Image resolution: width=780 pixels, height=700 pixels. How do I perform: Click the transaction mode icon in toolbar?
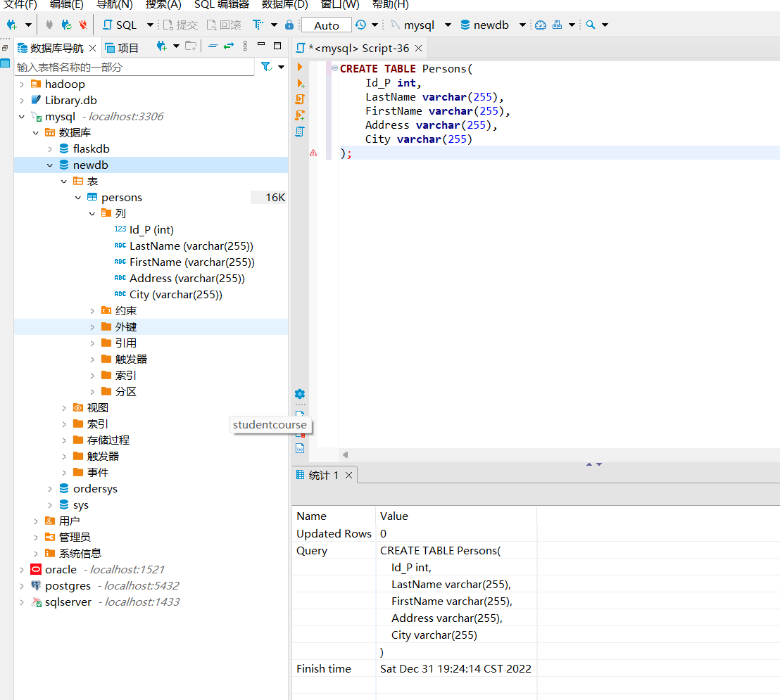click(258, 25)
